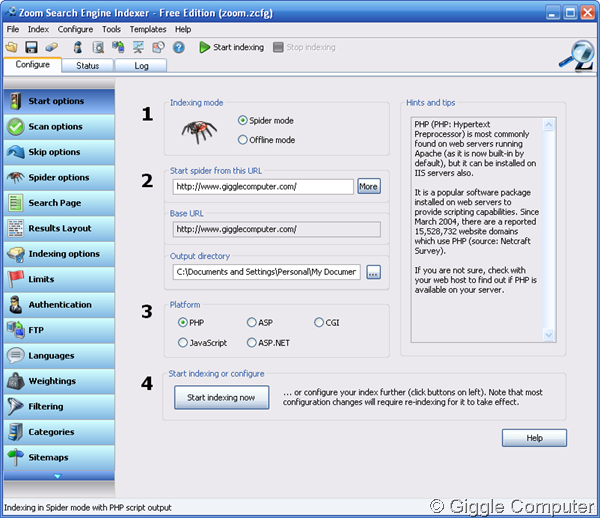Open Categories section in the sidebar

coord(59,432)
